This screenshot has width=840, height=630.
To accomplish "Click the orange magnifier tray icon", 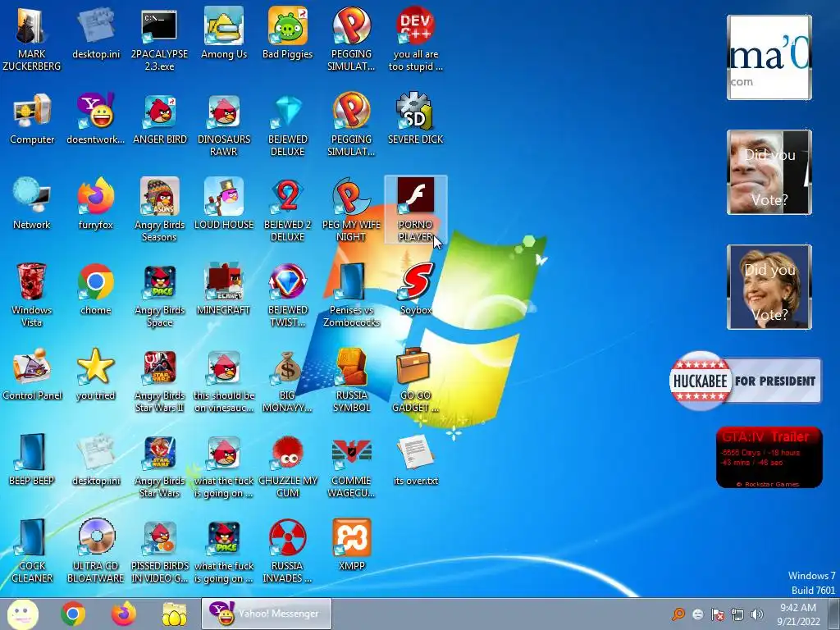I will tap(678, 614).
